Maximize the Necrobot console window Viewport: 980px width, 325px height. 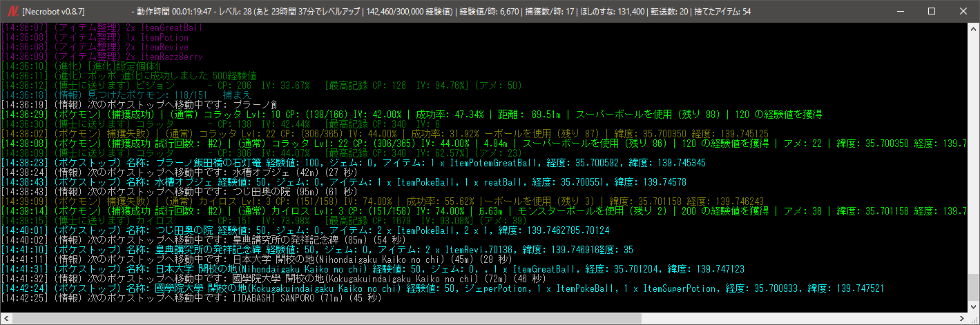[932, 12]
